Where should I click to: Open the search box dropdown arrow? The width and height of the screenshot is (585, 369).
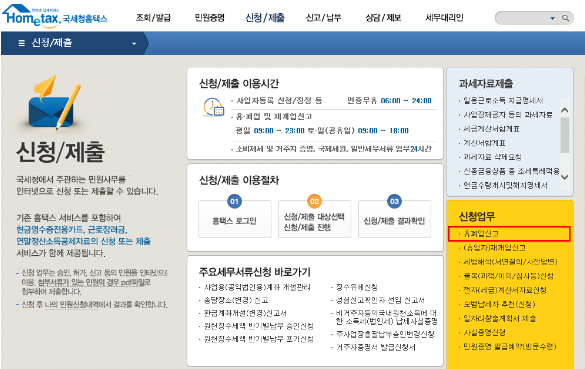553,18
